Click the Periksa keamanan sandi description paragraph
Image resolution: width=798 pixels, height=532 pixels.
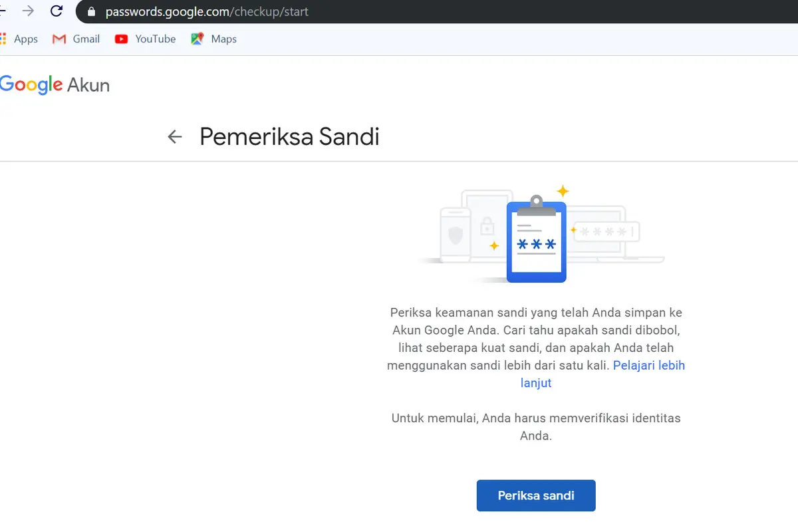(x=536, y=348)
